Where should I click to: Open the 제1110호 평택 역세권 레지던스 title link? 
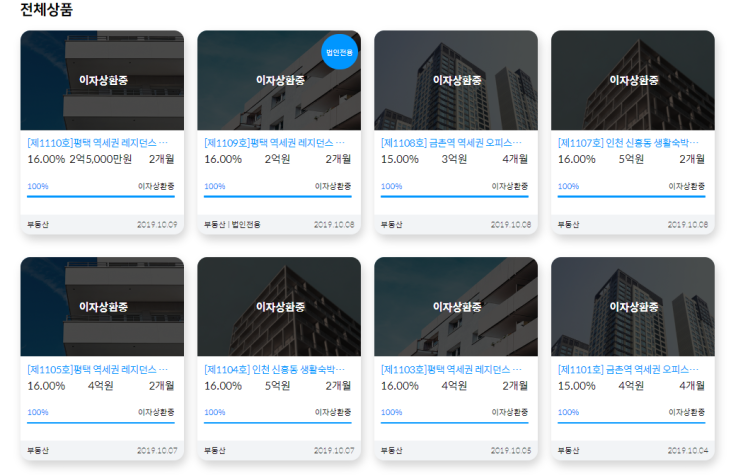click(98, 143)
